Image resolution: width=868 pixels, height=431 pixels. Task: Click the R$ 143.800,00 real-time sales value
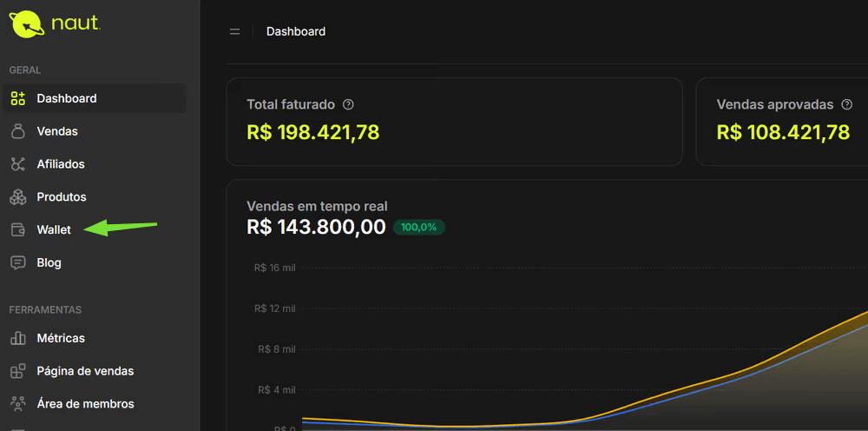[x=316, y=227]
